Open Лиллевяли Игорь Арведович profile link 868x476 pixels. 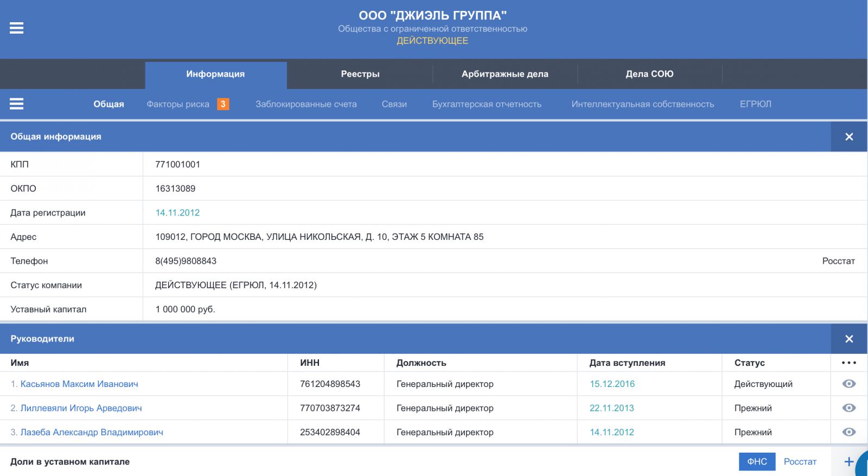tap(81, 408)
